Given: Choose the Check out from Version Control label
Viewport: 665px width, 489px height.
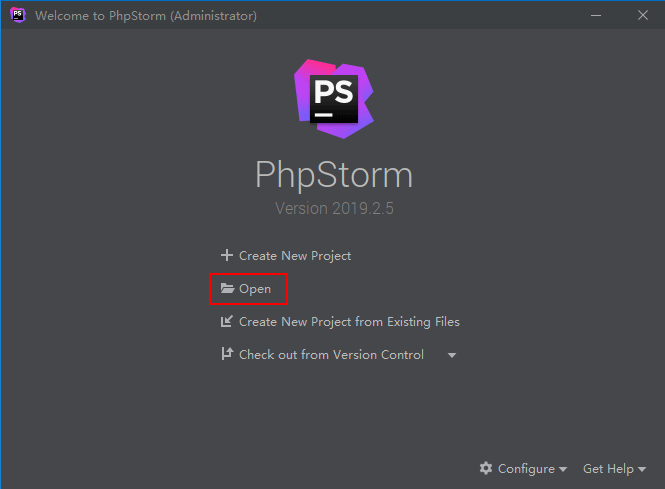Looking at the screenshot, I should 331,355.
